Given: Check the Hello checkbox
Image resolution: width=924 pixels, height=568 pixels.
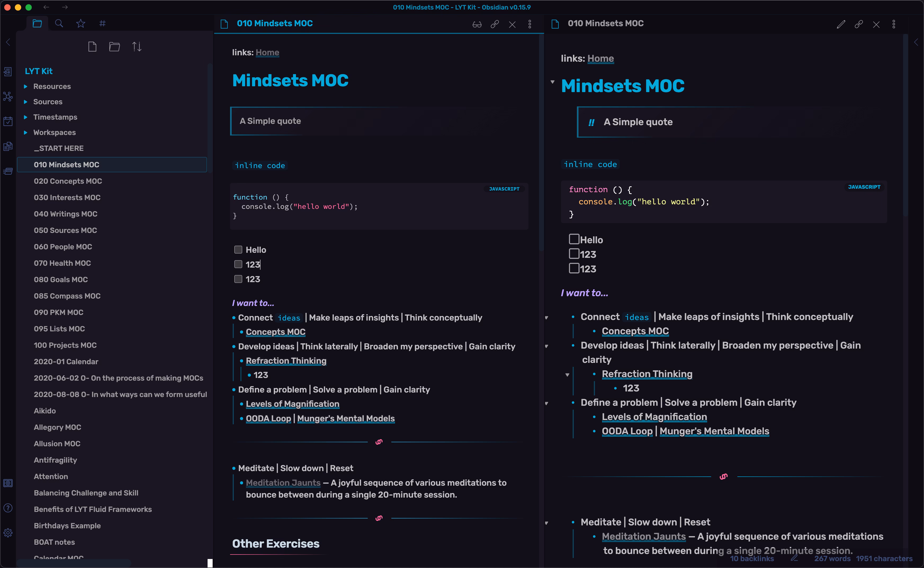Looking at the screenshot, I should (x=238, y=249).
